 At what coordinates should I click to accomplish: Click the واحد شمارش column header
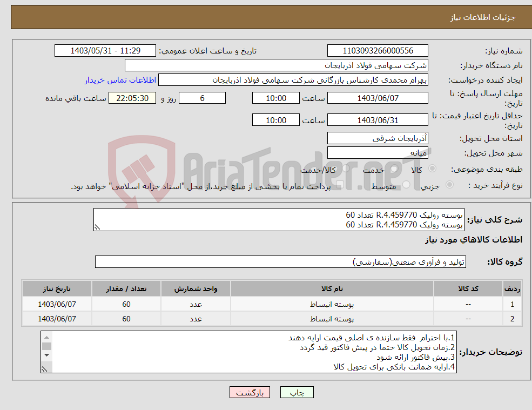tap(196, 289)
